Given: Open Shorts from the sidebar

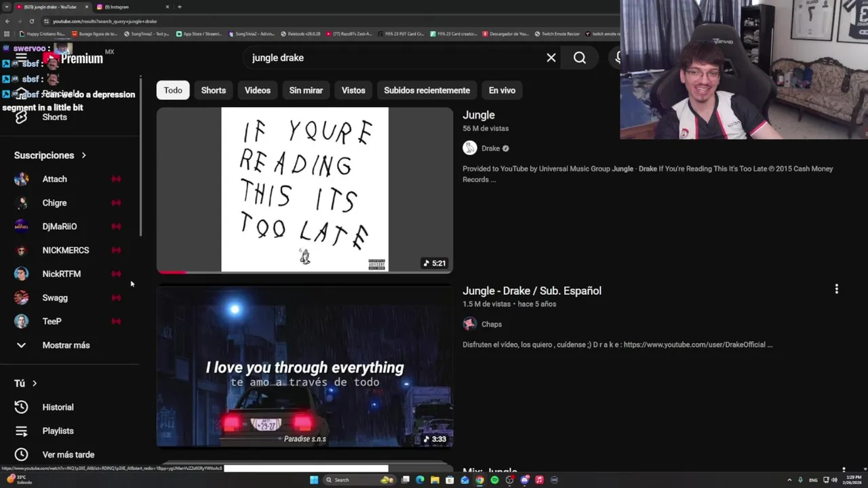Looking at the screenshot, I should pyautogui.click(x=54, y=117).
